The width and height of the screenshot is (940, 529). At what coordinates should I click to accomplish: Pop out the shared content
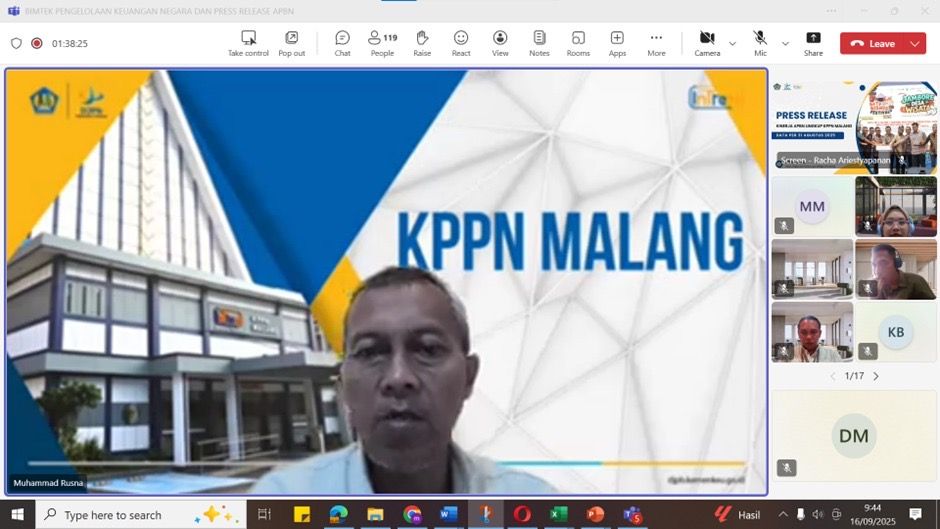(x=291, y=44)
